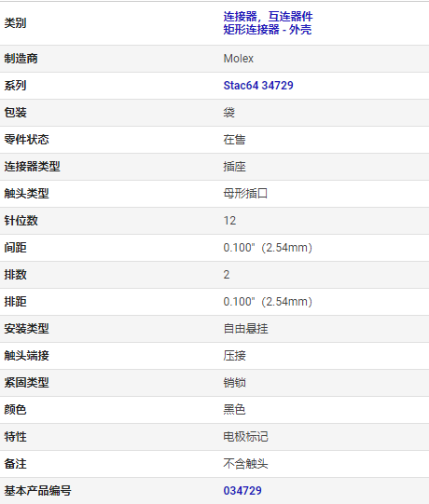429x504 pixels.
Task: Click the 类别 row label
Action: point(15,23)
